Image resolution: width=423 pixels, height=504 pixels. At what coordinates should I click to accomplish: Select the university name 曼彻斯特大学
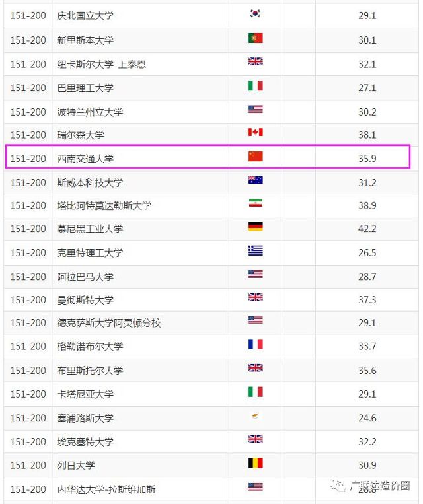tap(85, 300)
